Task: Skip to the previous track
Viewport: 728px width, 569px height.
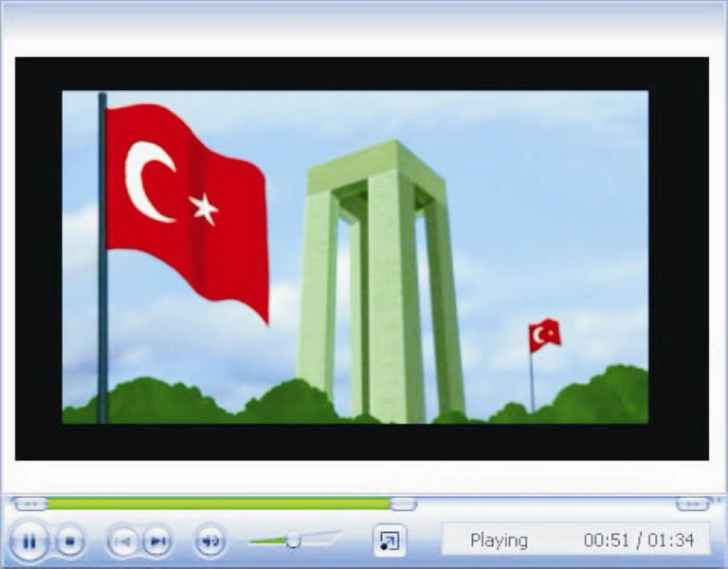Action: point(122,541)
